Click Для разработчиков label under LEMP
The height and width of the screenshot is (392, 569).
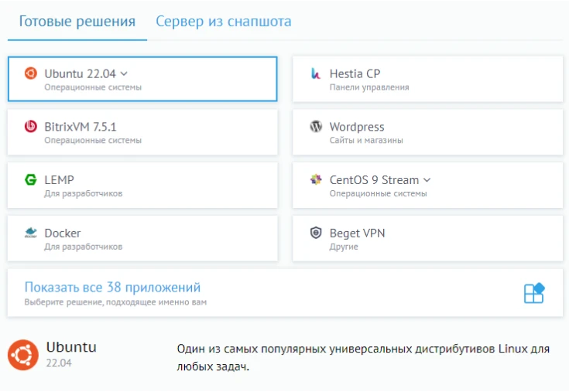pyautogui.click(x=83, y=193)
